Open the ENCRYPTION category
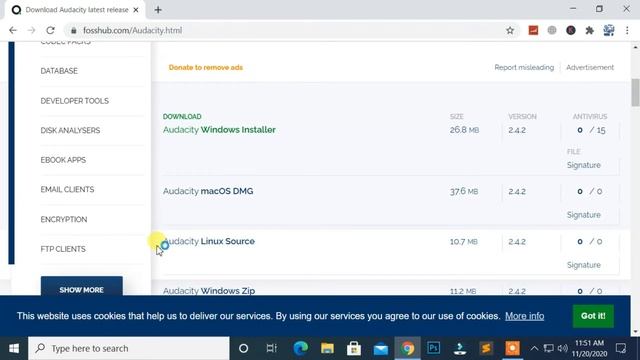Screen dimensions: 640x360 64,220
